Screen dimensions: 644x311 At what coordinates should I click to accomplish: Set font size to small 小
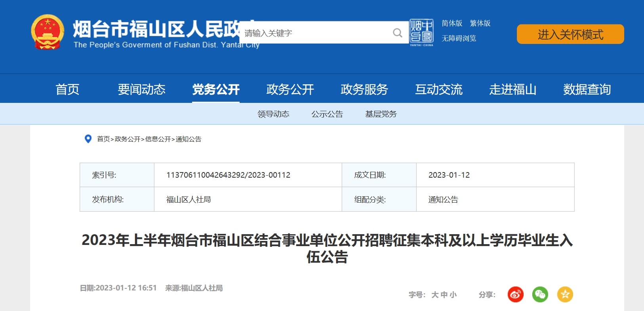tap(453, 295)
